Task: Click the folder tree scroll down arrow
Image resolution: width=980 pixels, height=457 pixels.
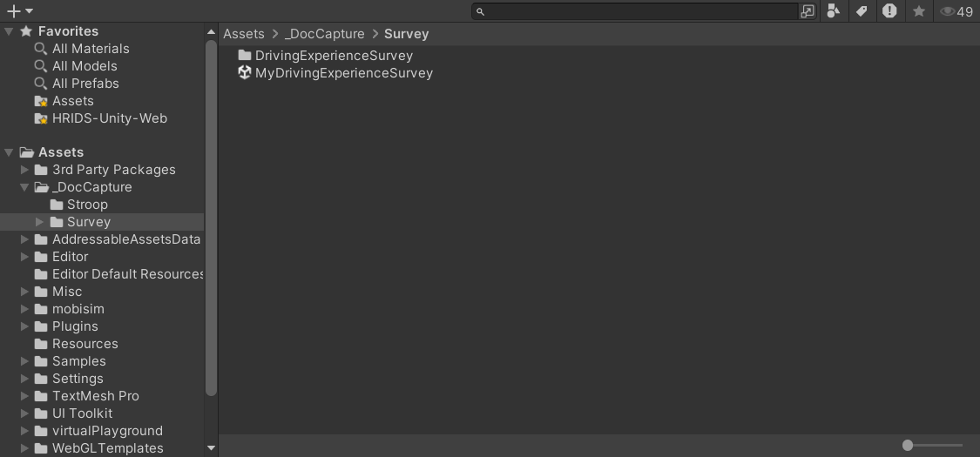Action: coord(211,447)
